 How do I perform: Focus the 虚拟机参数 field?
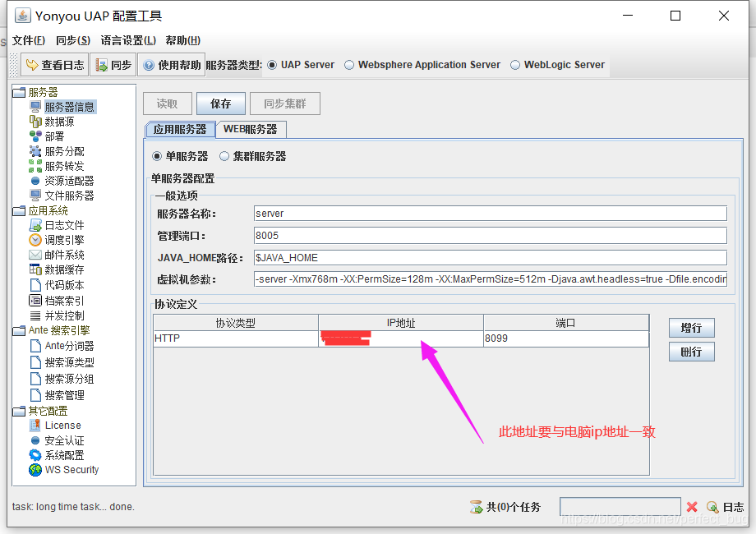point(491,279)
